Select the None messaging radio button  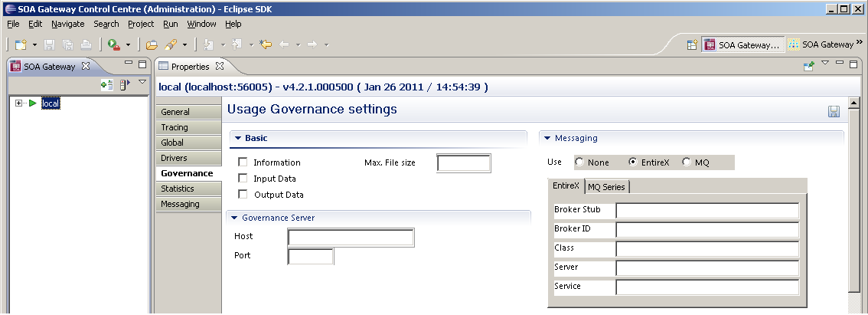pyautogui.click(x=579, y=162)
